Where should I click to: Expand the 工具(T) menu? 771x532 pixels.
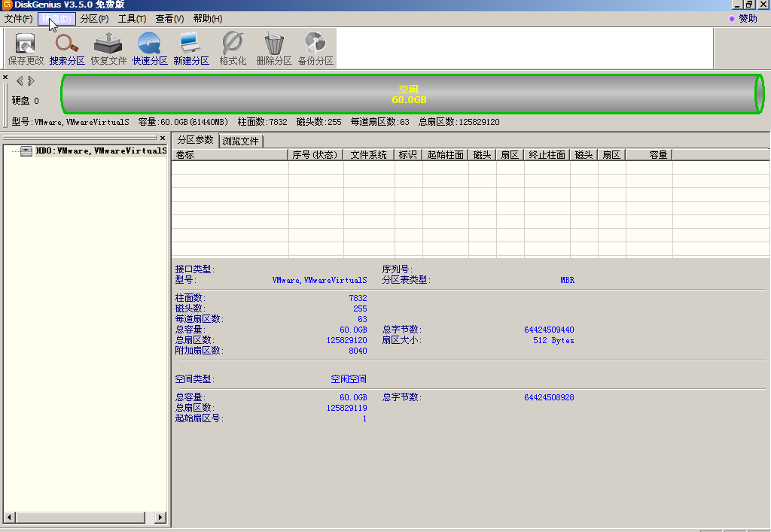[132, 19]
